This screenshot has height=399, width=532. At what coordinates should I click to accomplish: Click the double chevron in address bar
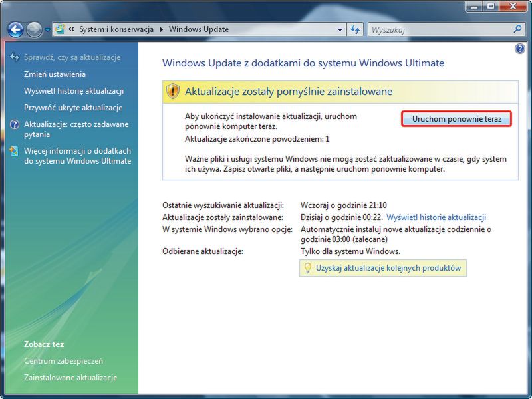click(71, 29)
